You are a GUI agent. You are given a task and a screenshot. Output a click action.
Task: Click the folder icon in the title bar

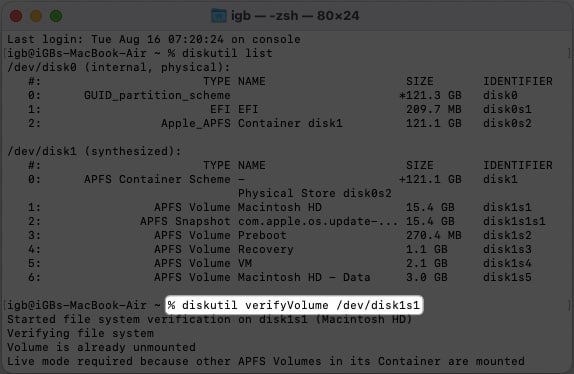coord(219,16)
